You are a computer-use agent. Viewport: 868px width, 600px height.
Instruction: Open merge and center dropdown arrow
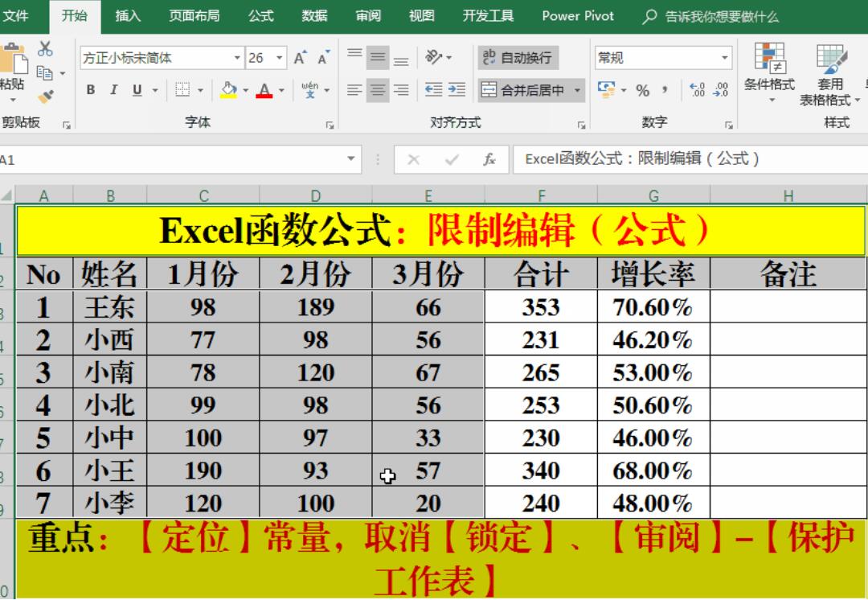[577, 90]
